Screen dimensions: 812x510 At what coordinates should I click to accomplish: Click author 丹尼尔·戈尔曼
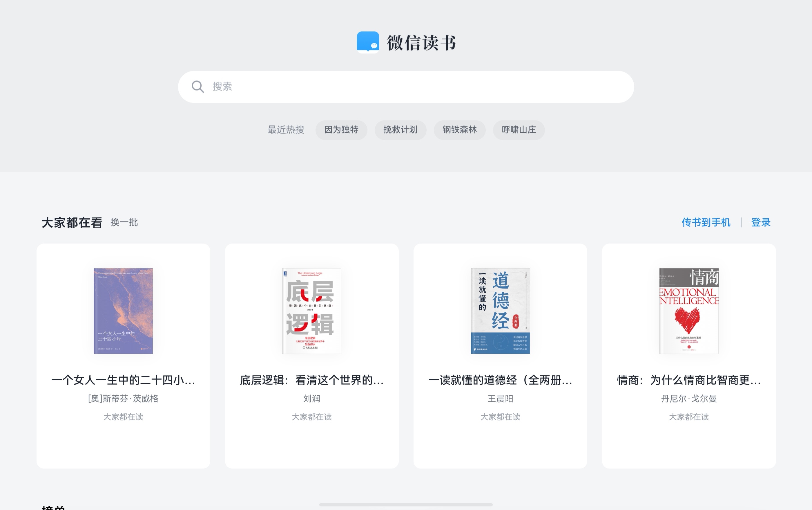pos(689,399)
